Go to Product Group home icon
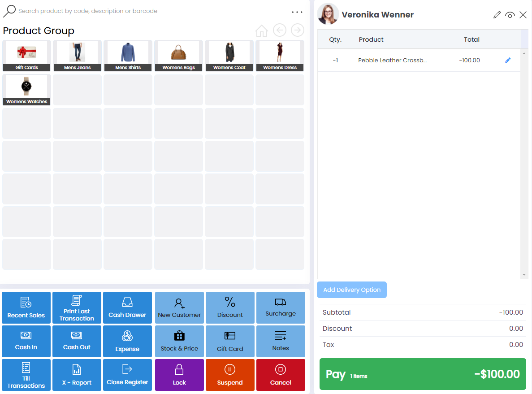This screenshot has height=394, width=532. tap(262, 31)
